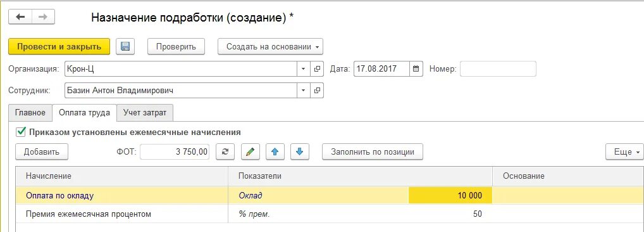644x232 pixels.
Task: Recalculate ФОТ with the refresh icon
Action: click(x=225, y=151)
